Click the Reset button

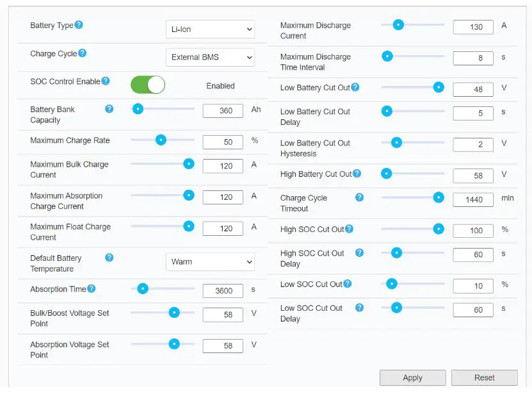coord(484,377)
